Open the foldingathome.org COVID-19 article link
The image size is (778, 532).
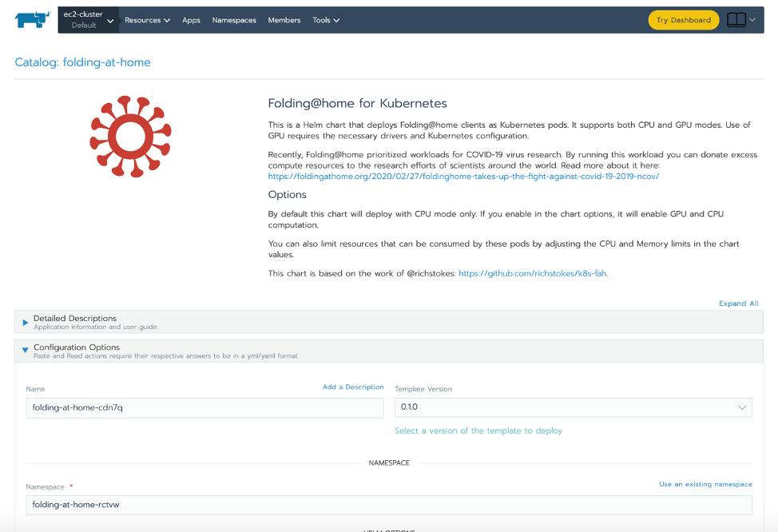coord(463,176)
